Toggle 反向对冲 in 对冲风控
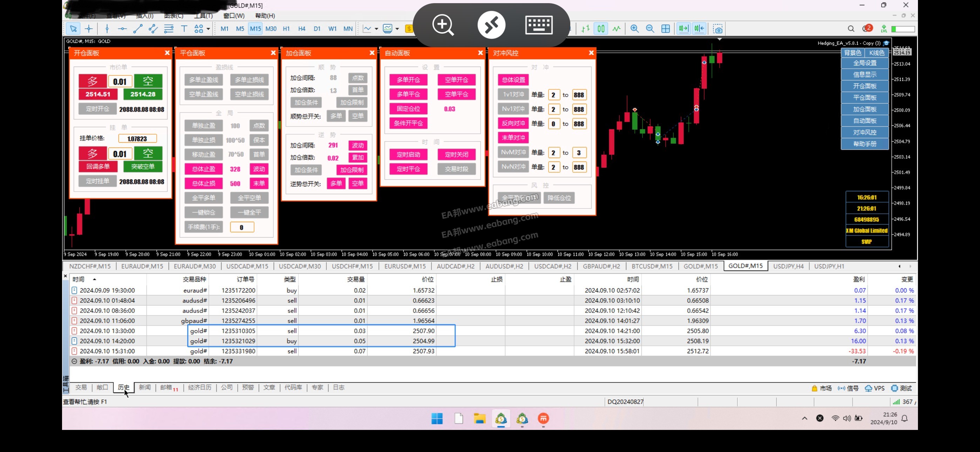Viewport: 980px width, 452px height. [x=513, y=123]
